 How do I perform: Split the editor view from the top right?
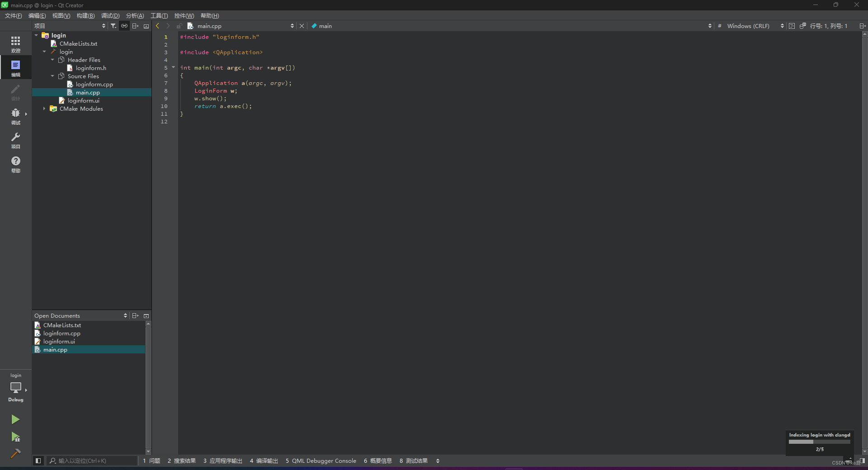coord(862,26)
